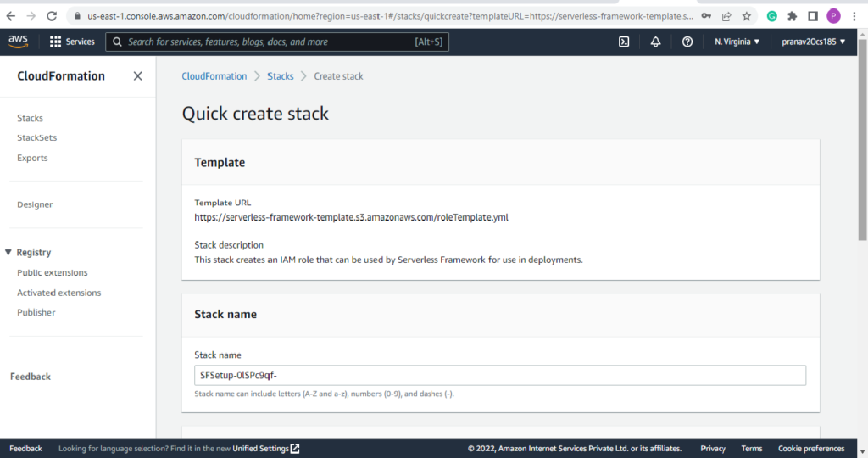Bookmark this page with the star icon

click(747, 16)
